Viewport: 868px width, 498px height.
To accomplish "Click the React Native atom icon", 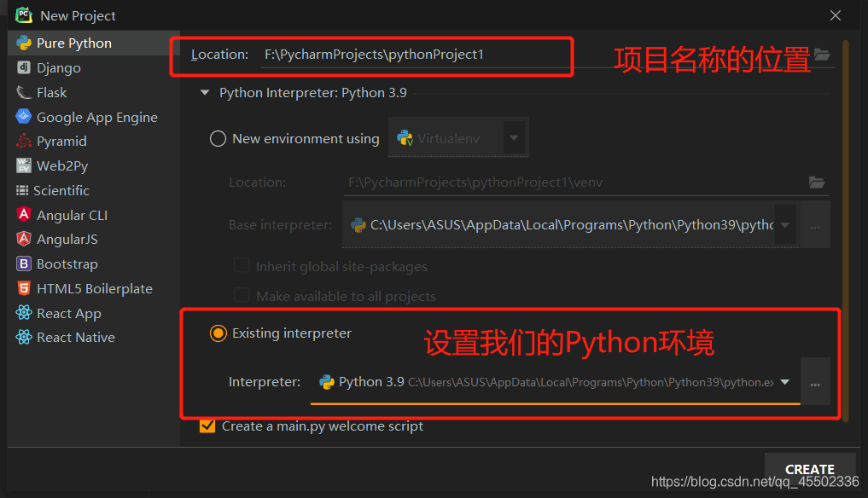I will [24, 337].
